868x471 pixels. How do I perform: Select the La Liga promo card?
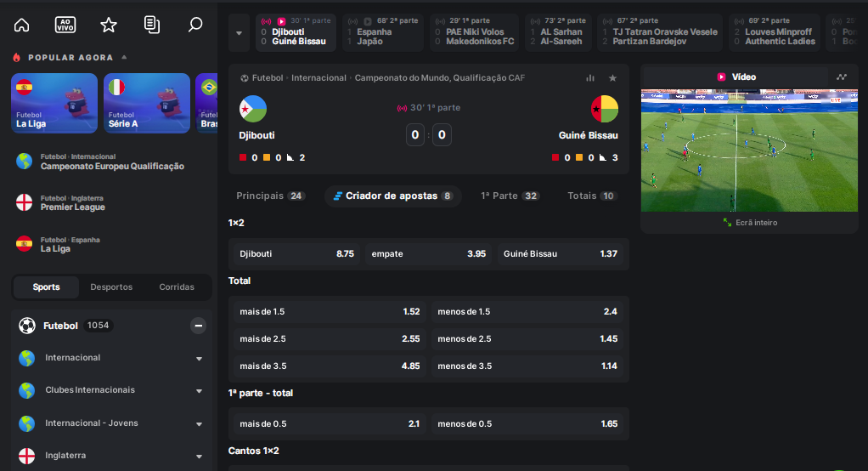54,103
